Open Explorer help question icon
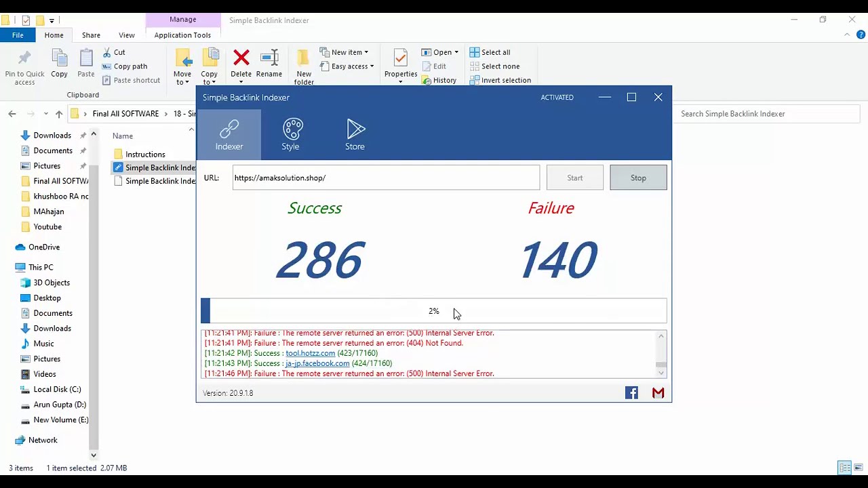The width and height of the screenshot is (868, 488). (861, 35)
